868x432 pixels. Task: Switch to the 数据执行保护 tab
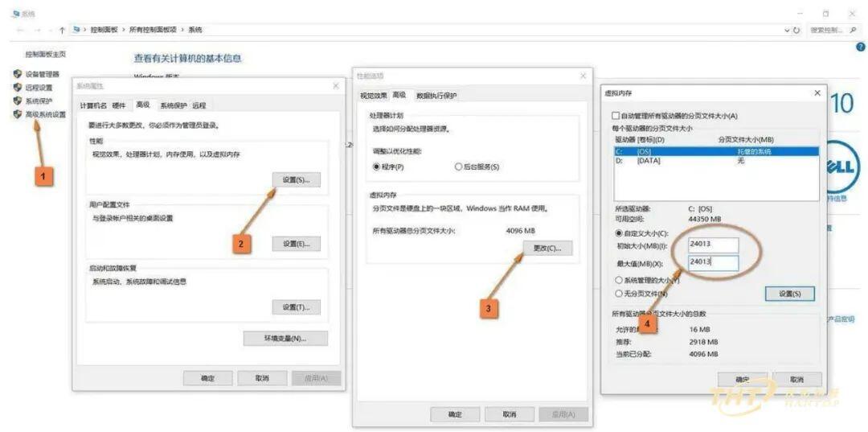pyautogui.click(x=436, y=96)
